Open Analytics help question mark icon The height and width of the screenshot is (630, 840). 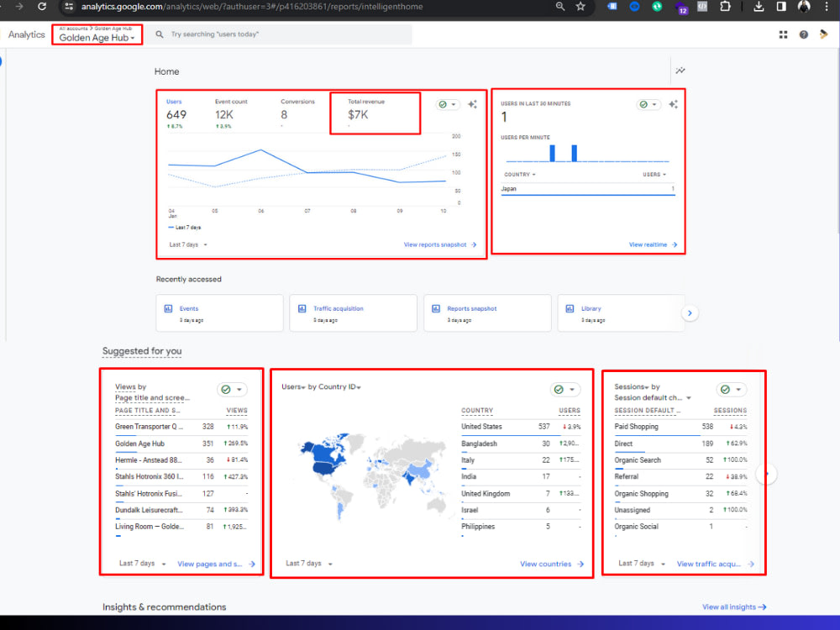(x=804, y=34)
